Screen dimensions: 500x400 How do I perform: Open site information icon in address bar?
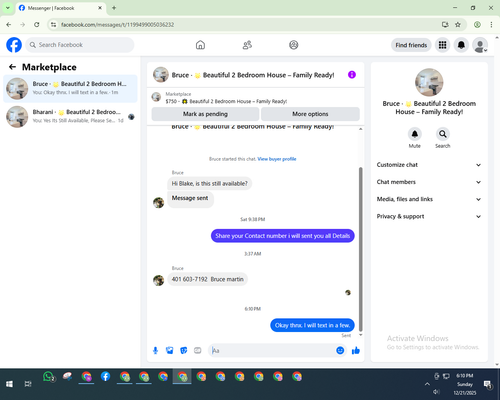tap(53, 25)
